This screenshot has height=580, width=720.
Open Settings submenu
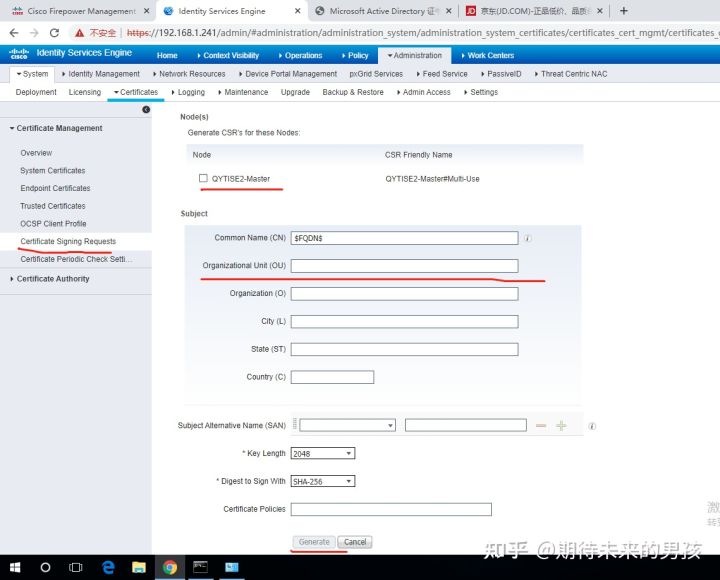(481, 92)
